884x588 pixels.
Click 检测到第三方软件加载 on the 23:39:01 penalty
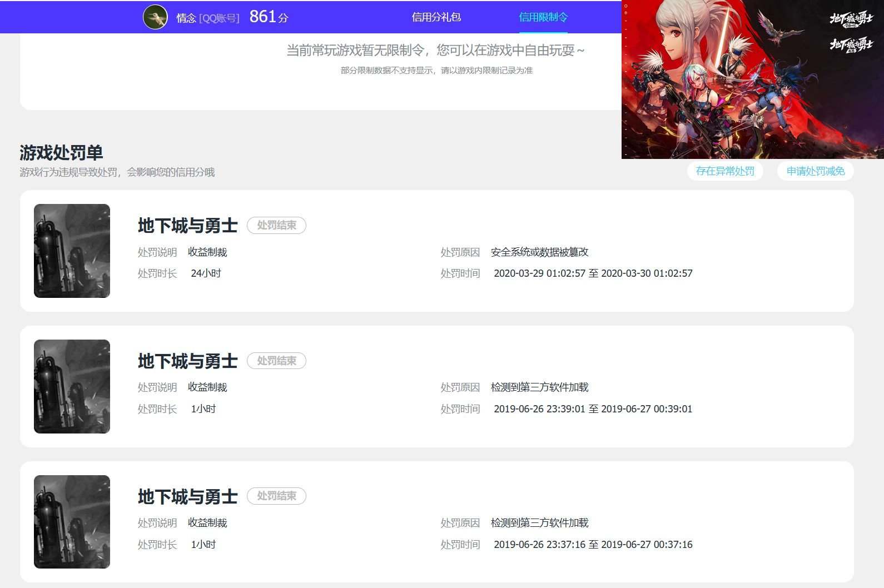click(539, 387)
